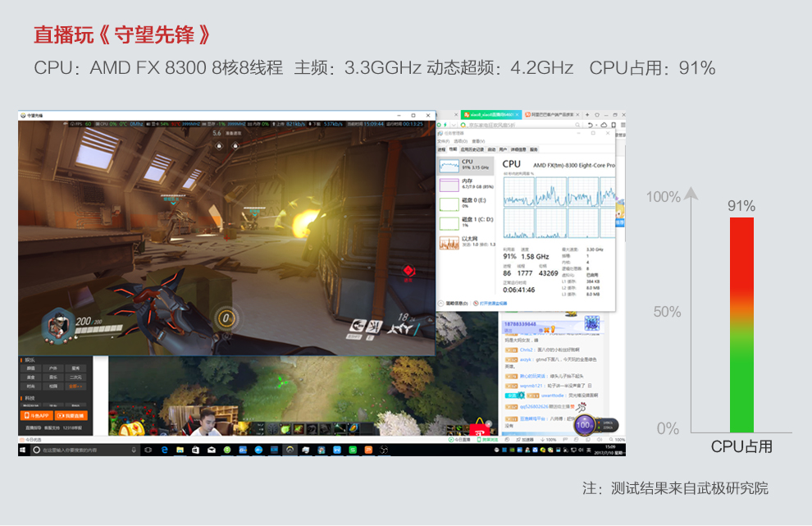812x526 pixels.
Task: Select CPU in Task Manager sidebar
Action: point(465,166)
